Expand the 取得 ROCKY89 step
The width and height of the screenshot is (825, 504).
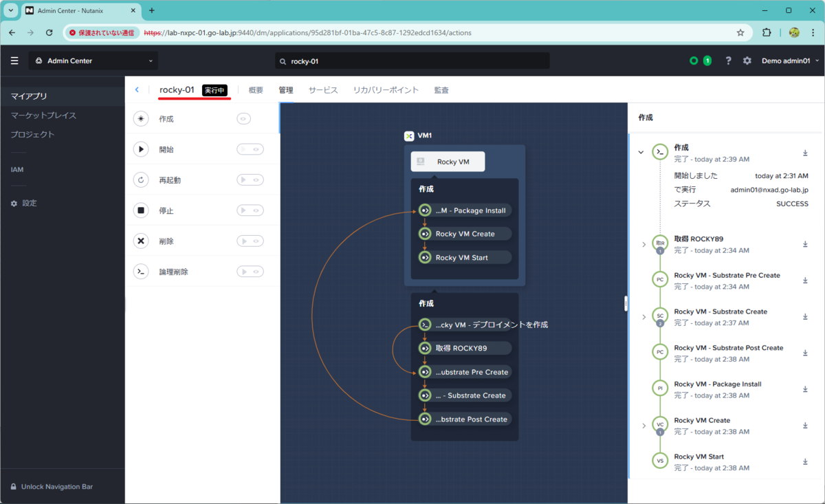click(x=644, y=244)
